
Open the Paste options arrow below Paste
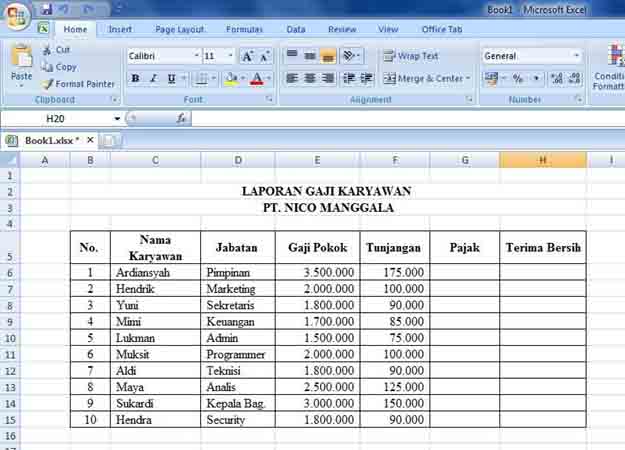coord(22,85)
